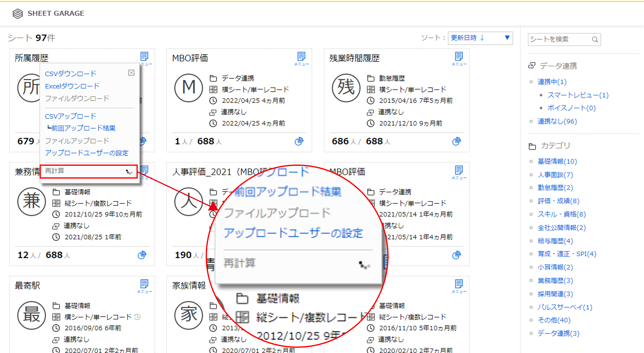Click pie chart icon on 残業時間履歴 card
This screenshot has height=353, width=644.
[x=456, y=141]
